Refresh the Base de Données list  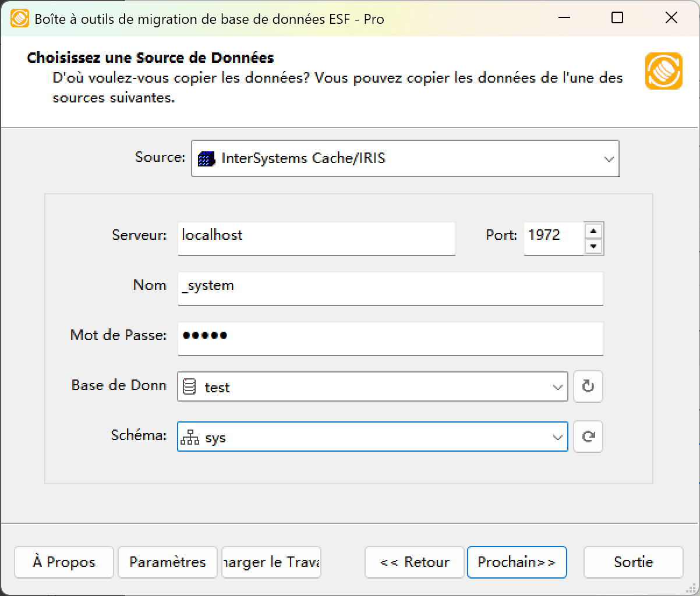click(x=588, y=386)
